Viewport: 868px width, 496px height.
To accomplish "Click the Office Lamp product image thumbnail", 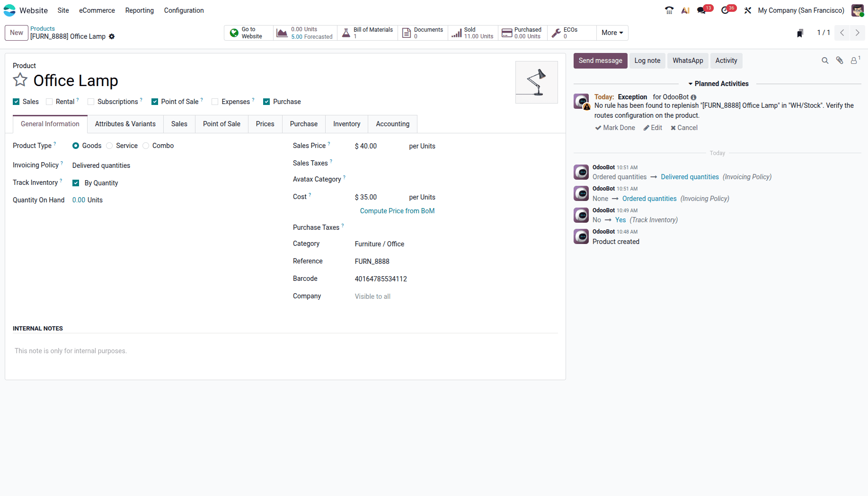I will click(x=536, y=82).
